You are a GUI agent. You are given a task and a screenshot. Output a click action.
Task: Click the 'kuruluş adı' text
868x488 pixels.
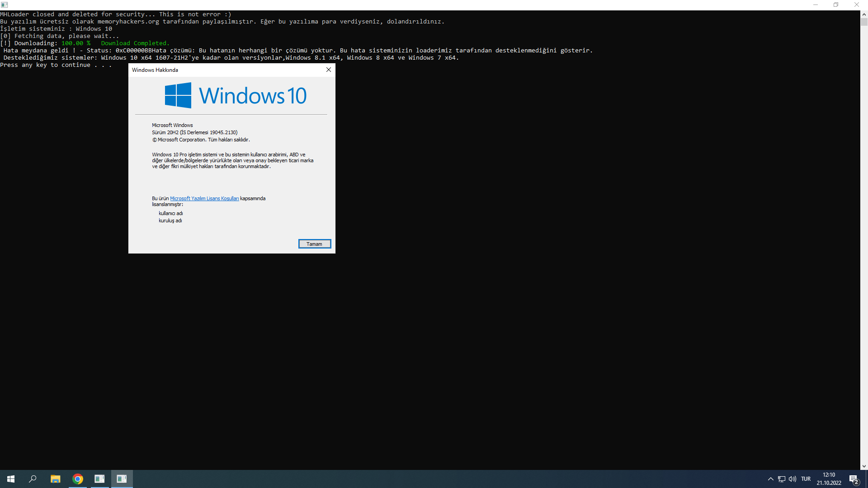point(170,221)
